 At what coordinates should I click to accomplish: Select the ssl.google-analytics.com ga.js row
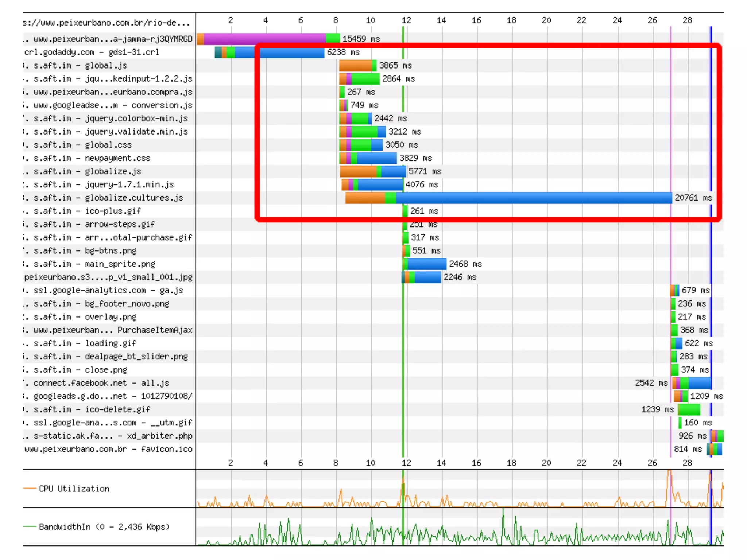108,291
